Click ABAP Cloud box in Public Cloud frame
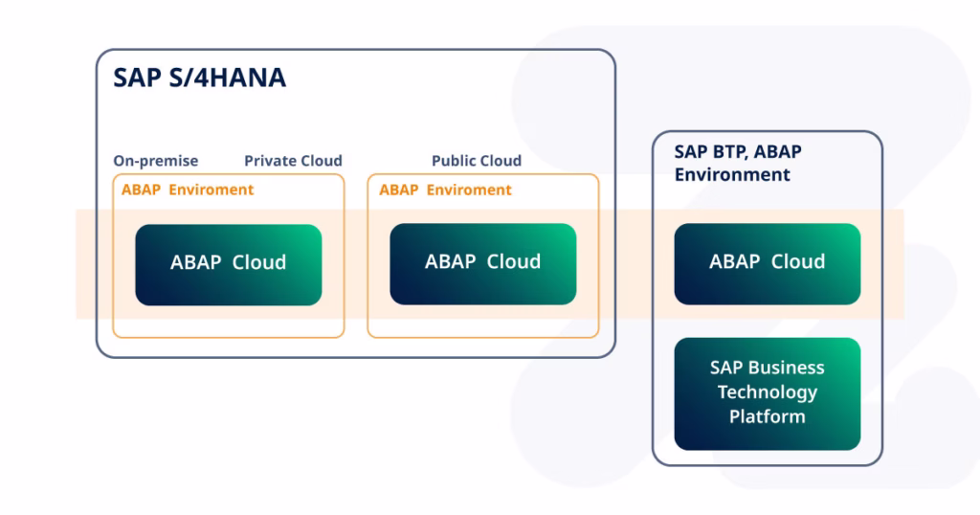Viewport: 980px width, 515px height. tap(482, 264)
